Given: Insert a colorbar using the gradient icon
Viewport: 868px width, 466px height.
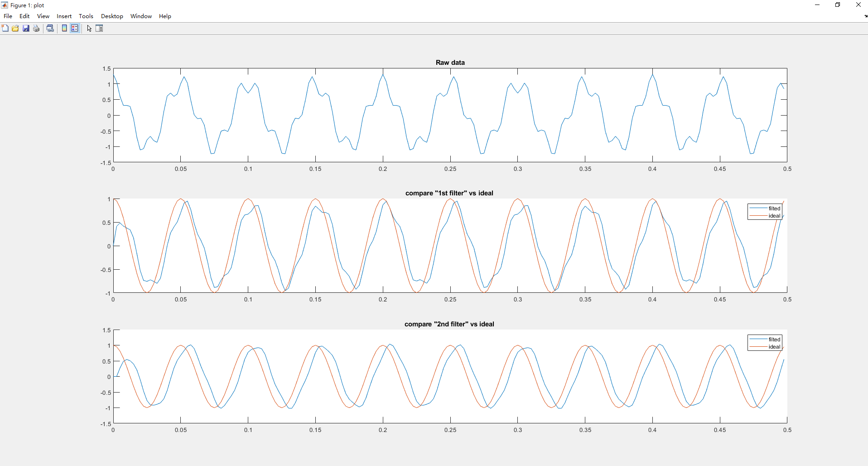Looking at the screenshot, I should [64, 28].
